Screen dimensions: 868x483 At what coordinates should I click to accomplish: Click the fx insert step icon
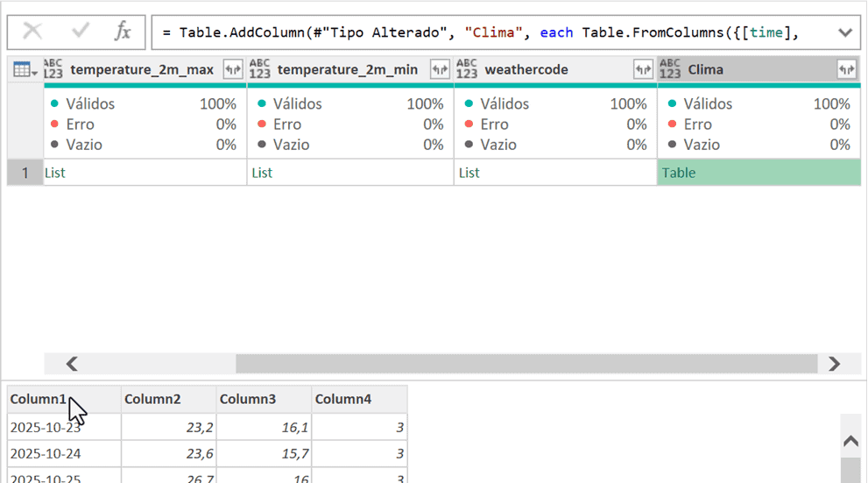click(123, 32)
